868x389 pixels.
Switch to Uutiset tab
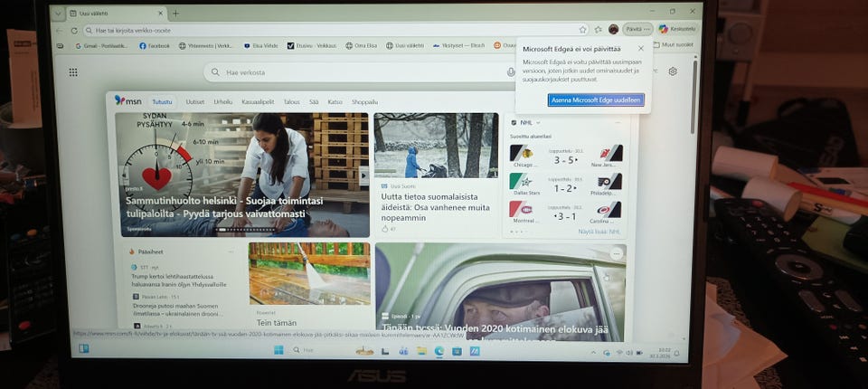[x=195, y=102]
